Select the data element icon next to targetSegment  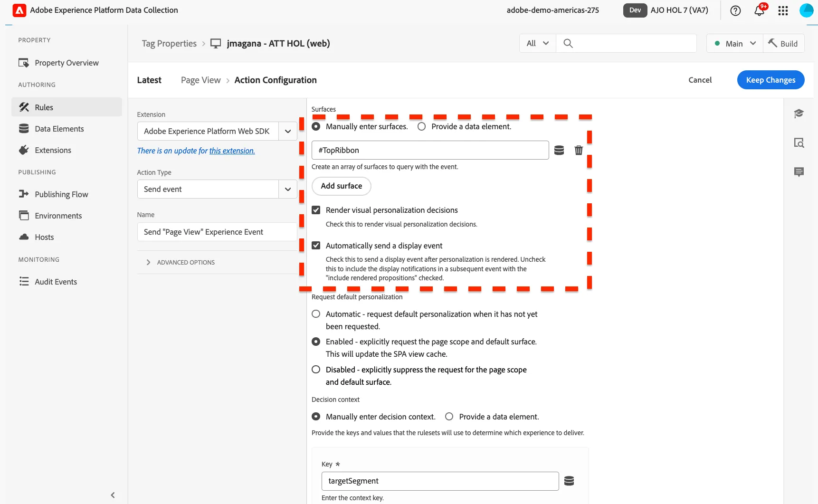[x=569, y=481]
